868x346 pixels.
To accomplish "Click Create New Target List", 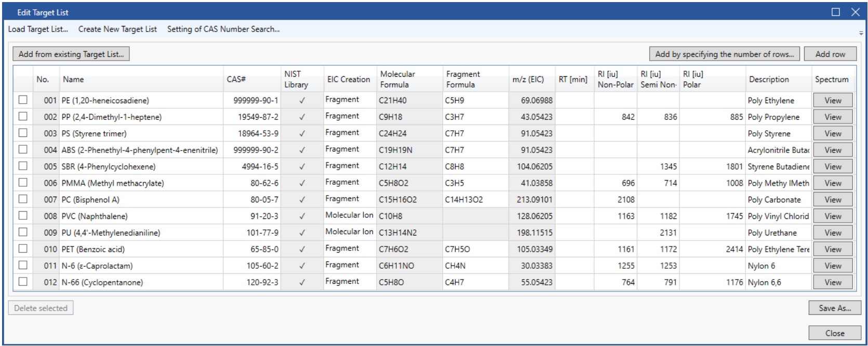I will coord(117,29).
